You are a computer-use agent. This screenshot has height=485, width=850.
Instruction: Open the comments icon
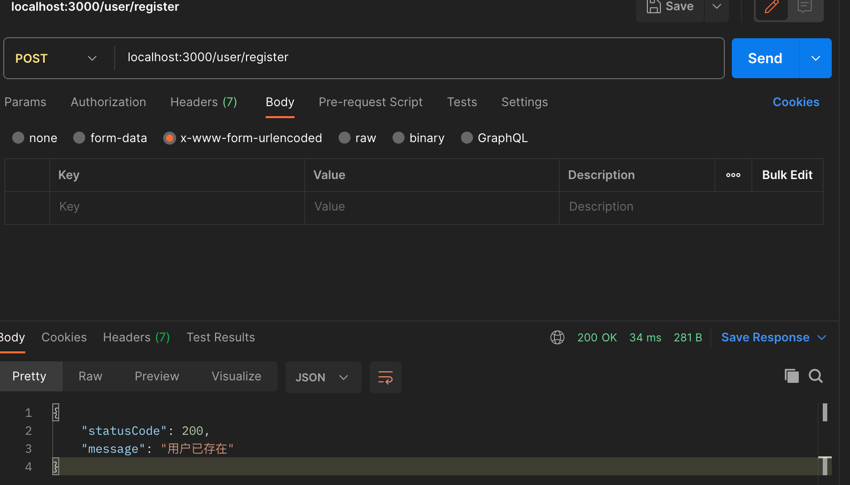coord(804,7)
